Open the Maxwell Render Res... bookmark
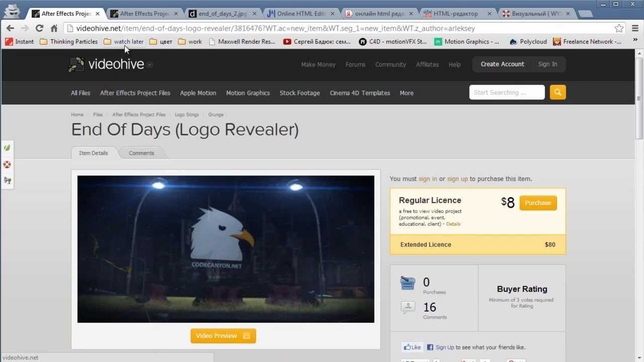644x362 pixels. (242, 42)
